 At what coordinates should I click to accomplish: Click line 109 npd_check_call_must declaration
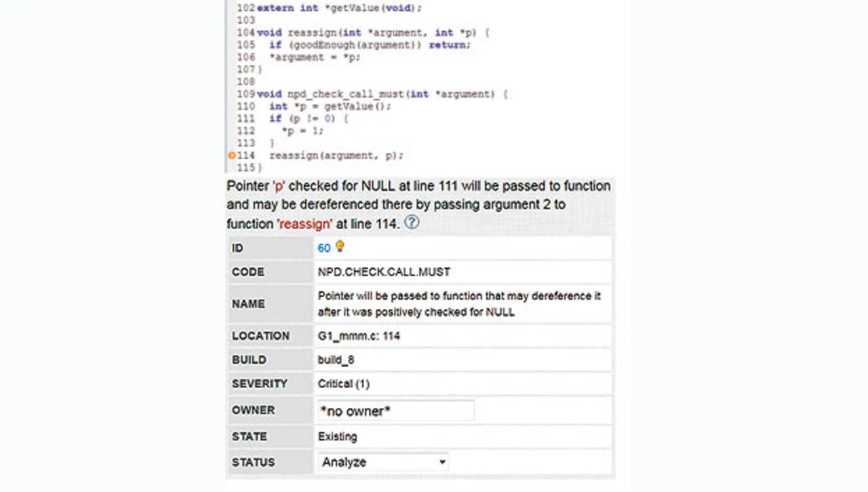coord(382,94)
